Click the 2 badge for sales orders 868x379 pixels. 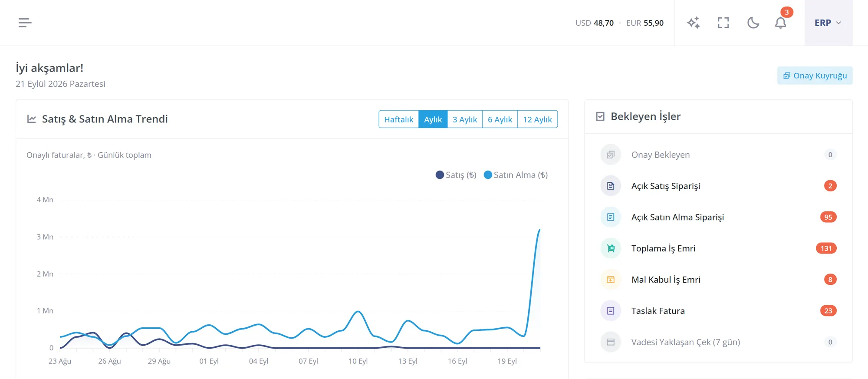click(830, 186)
